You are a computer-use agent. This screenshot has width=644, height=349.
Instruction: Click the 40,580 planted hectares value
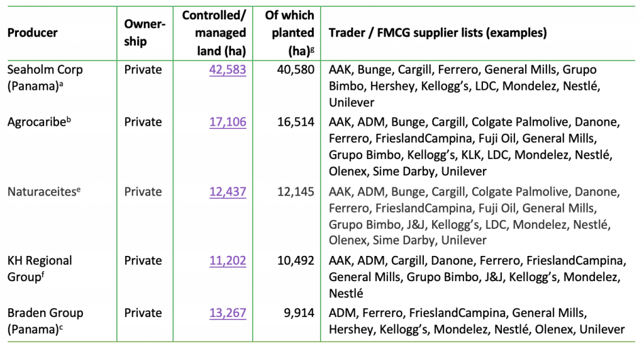point(295,70)
